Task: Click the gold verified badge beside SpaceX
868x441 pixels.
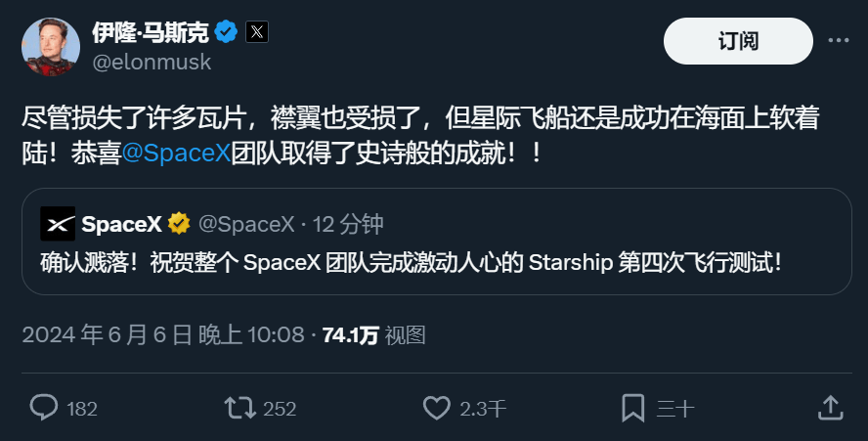Action: pos(179,224)
